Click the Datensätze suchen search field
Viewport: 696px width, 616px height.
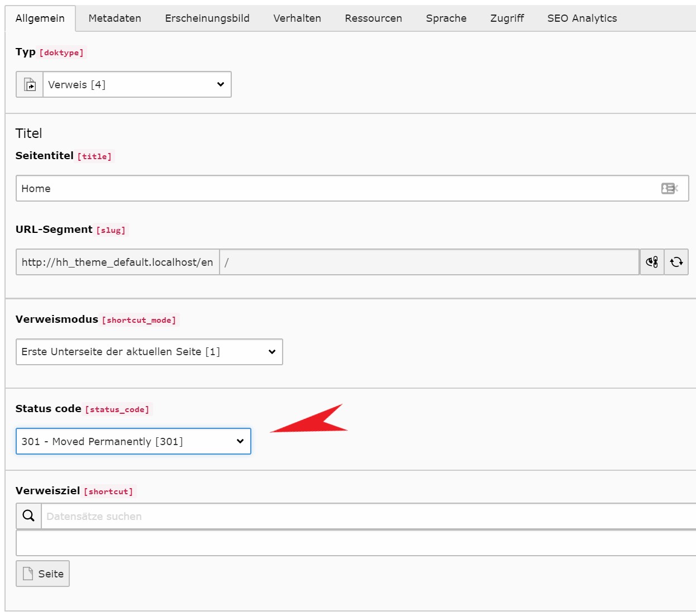pyautogui.click(x=369, y=516)
